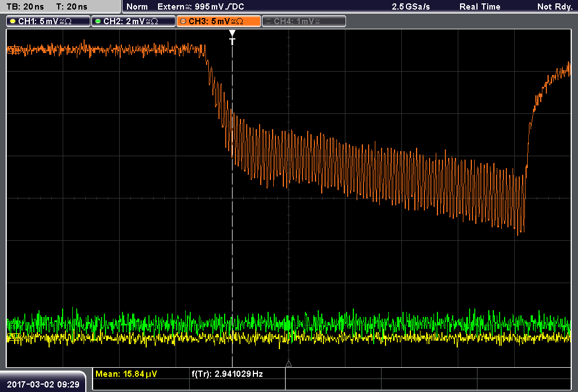Click the Mean: 15.84 µV measurement
This screenshot has width=578, height=392.
[x=126, y=374]
